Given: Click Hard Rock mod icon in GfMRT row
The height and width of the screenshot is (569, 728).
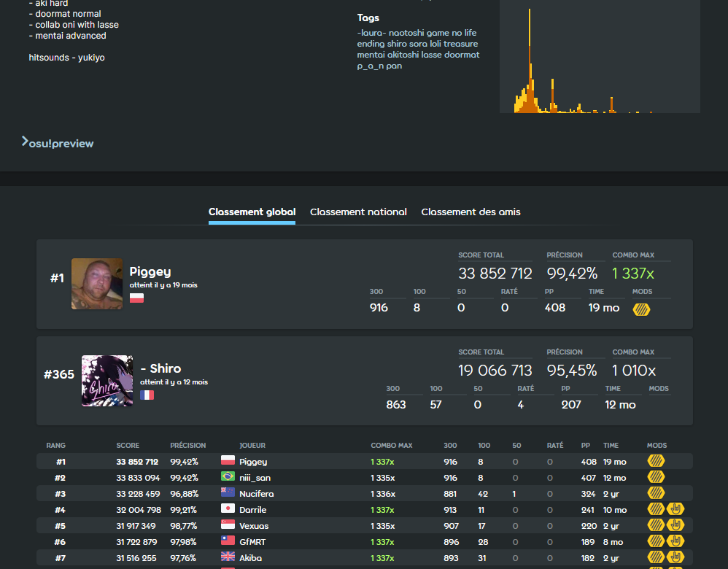Looking at the screenshot, I should click(675, 541).
